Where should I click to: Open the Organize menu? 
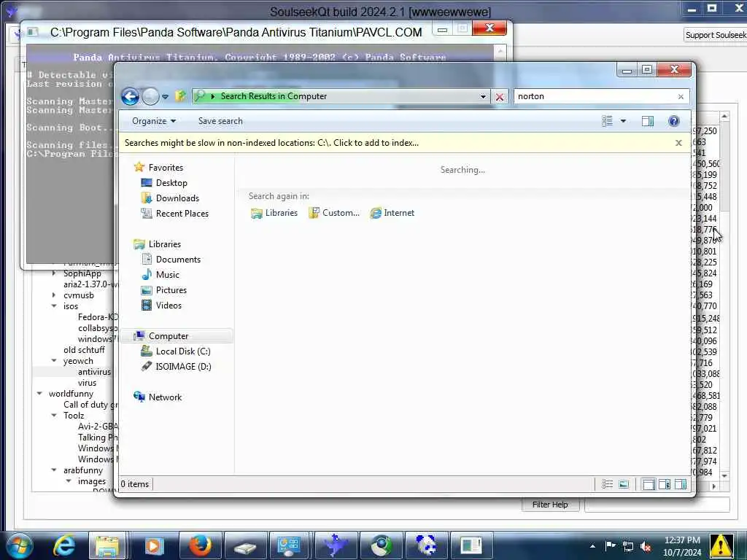(x=154, y=121)
